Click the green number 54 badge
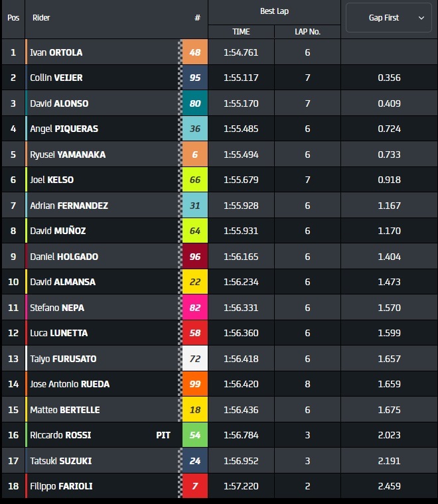 pyautogui.click(x=195, y=435)
